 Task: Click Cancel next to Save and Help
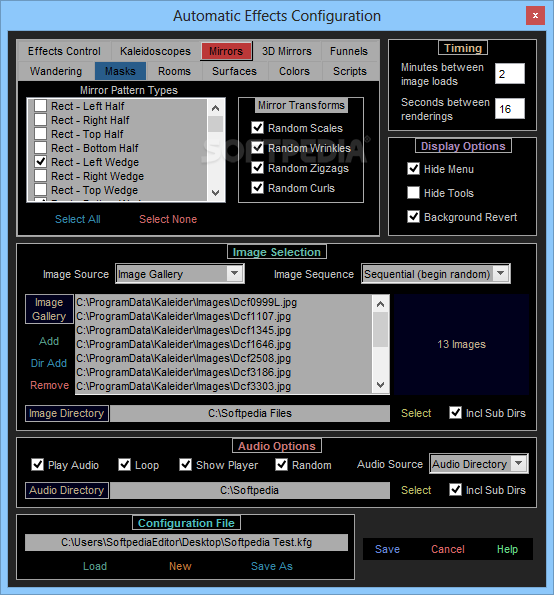click(448, 549)
